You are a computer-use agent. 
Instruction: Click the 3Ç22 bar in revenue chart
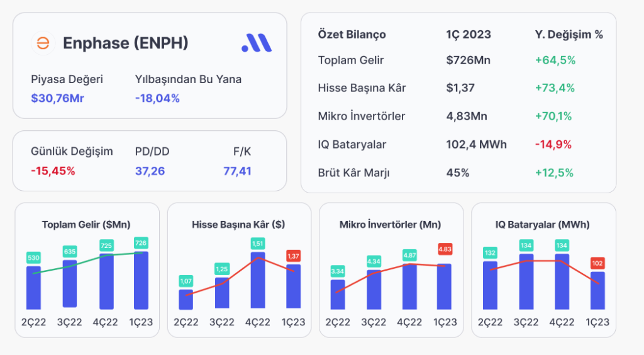point(70,283)
